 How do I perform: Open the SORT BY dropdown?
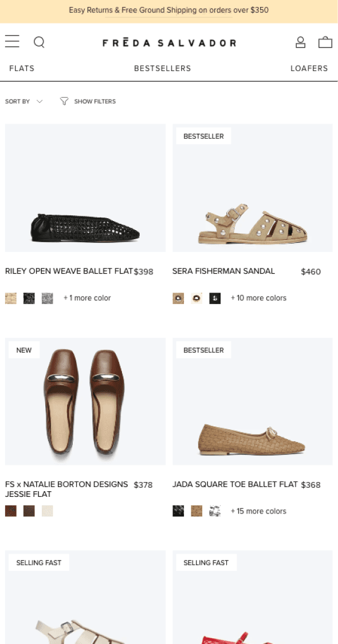click(x=24, y=101)
